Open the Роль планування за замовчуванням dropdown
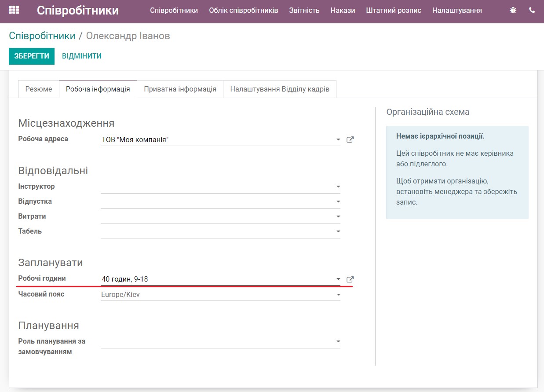The width and height of the screenshot is (544, 392). [x=338, y=341]
